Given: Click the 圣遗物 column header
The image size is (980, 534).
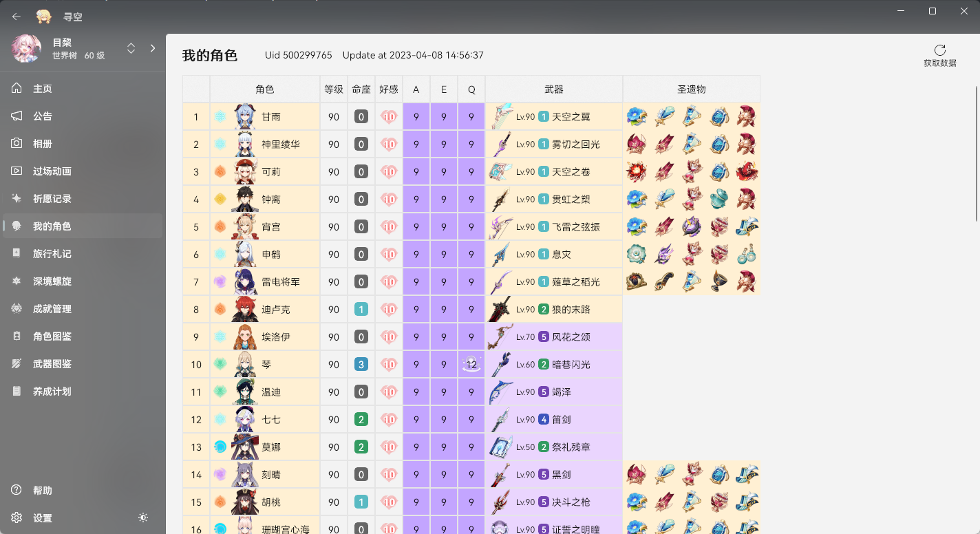Looking at the screenshot, I should pyautogui.click(x=692, y=89).
